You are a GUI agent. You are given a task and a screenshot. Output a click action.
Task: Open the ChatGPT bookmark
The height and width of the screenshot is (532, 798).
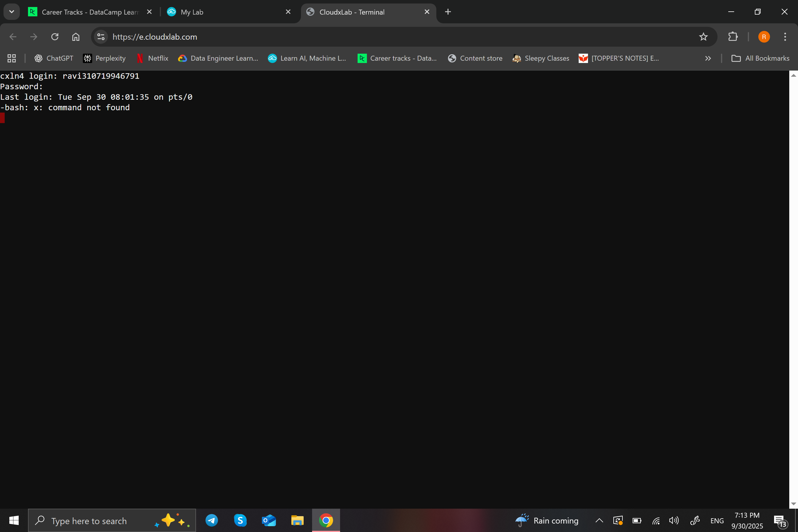pyautogui.click(x=54, y=58)
